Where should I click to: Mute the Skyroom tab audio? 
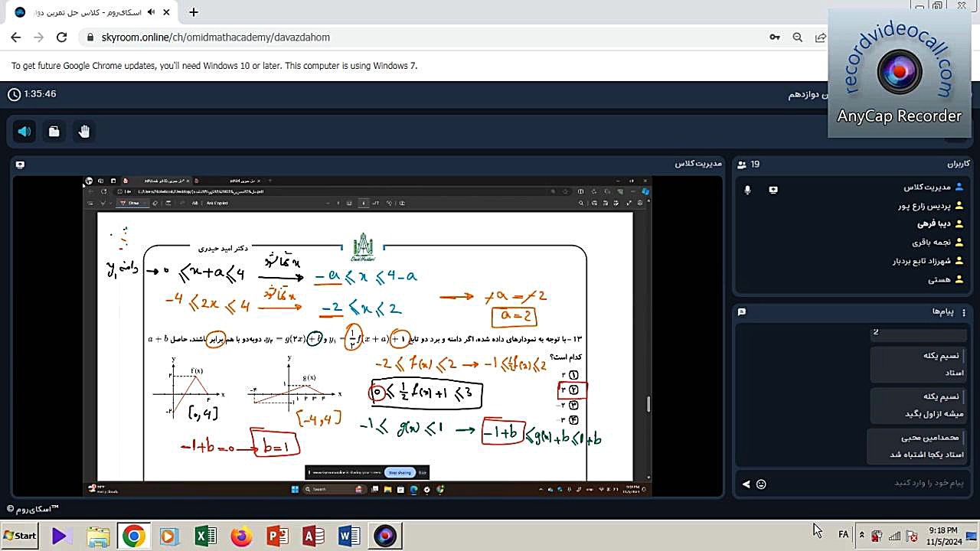(150, 12)
